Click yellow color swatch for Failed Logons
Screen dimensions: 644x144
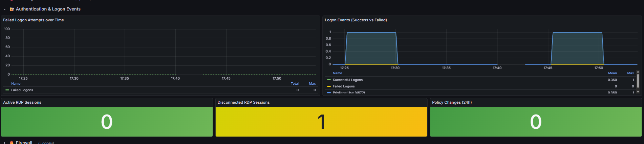[x=329, y=86]
